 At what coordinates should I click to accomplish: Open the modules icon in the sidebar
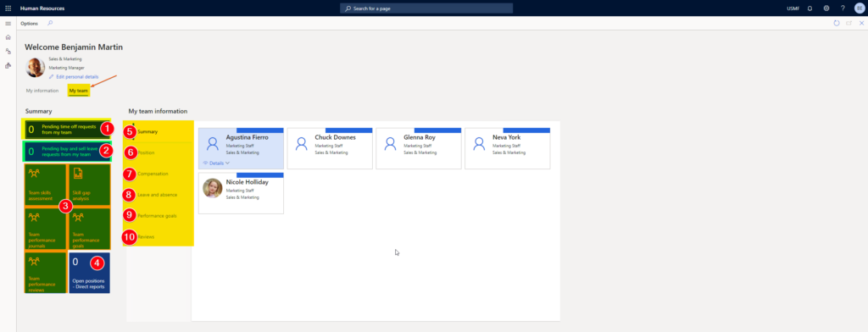[8, 65]
